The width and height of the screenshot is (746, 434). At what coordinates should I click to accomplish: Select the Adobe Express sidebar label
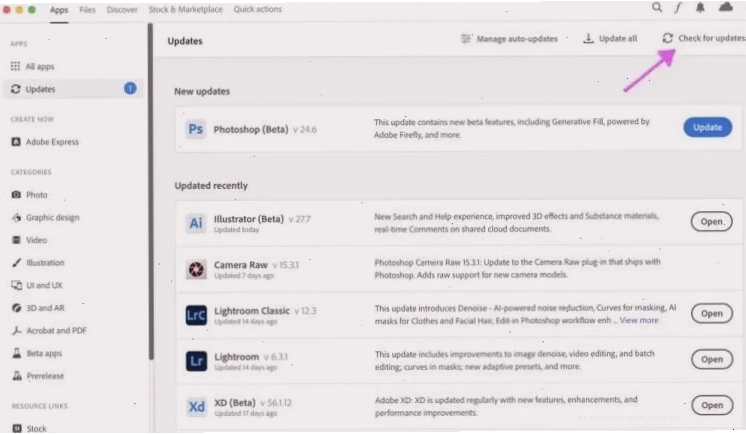[52, 142]
